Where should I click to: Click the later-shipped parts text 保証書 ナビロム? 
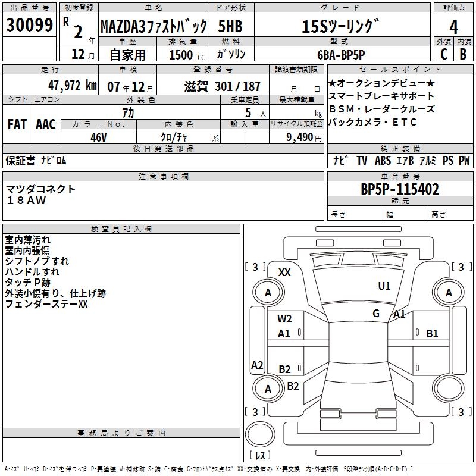[36, 160]
